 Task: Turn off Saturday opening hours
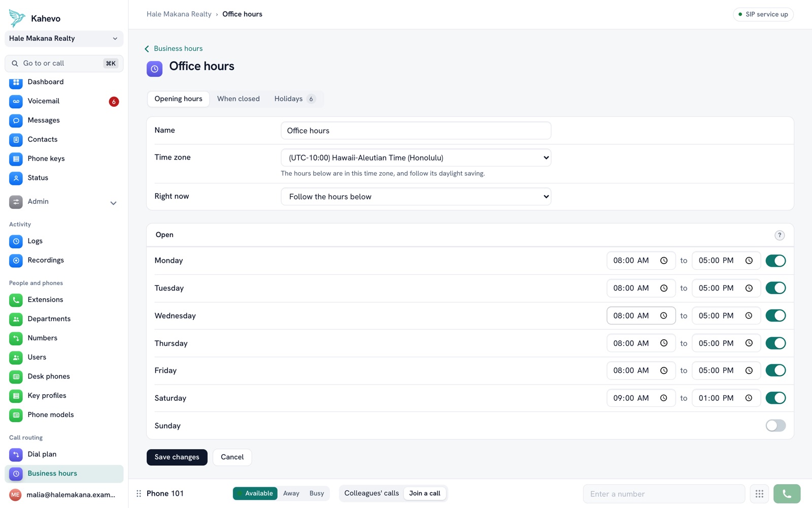tap(775, 398)
